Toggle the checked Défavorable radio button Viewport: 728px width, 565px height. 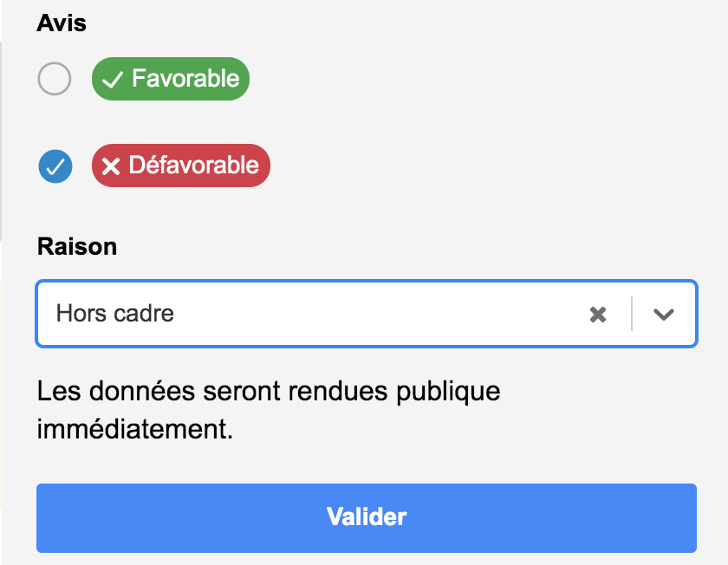(55, 166)
